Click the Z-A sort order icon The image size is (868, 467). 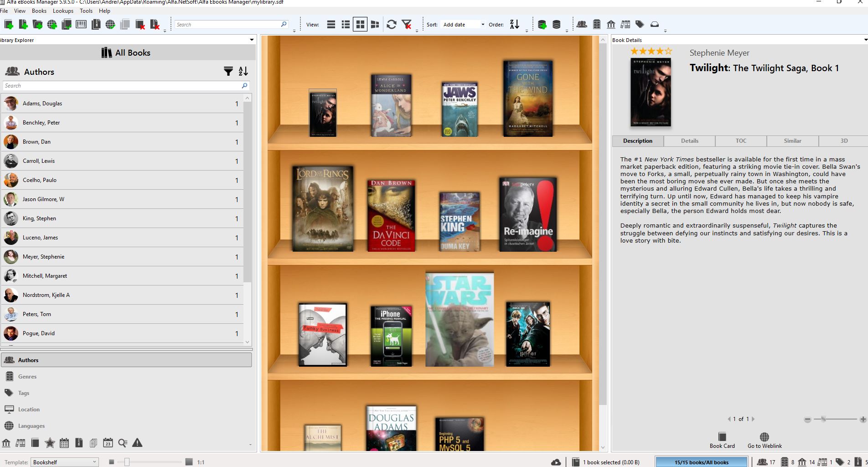515,25
